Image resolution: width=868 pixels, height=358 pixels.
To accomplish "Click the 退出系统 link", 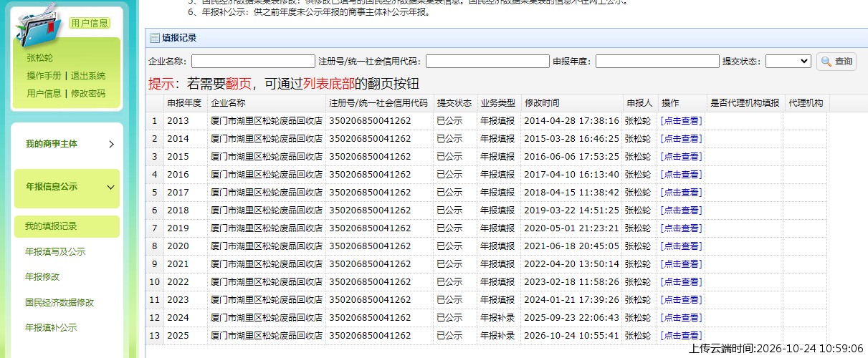I will click(88, 76).
